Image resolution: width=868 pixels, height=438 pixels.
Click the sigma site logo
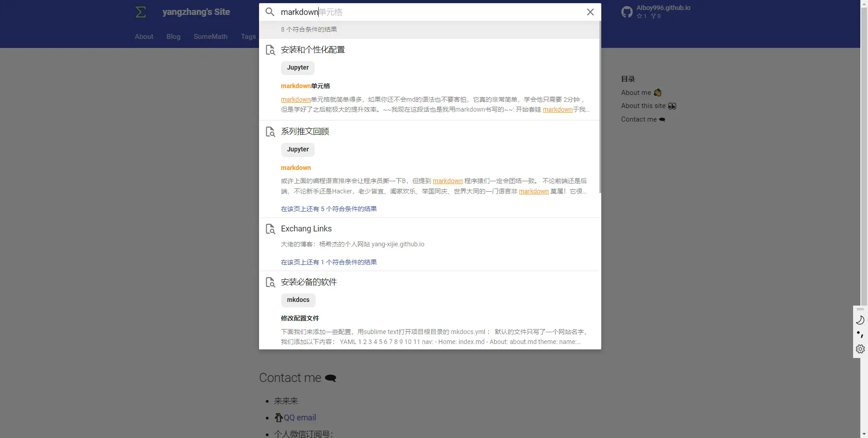point(141,12)
